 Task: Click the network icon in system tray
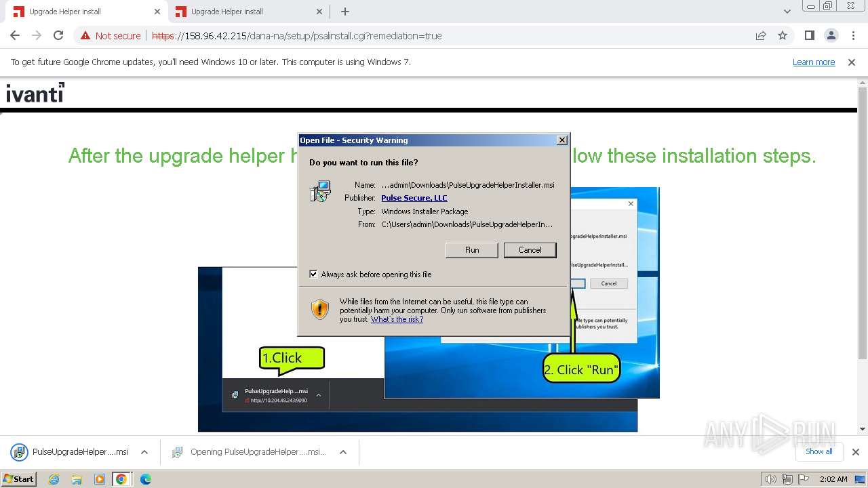[787, 479]
